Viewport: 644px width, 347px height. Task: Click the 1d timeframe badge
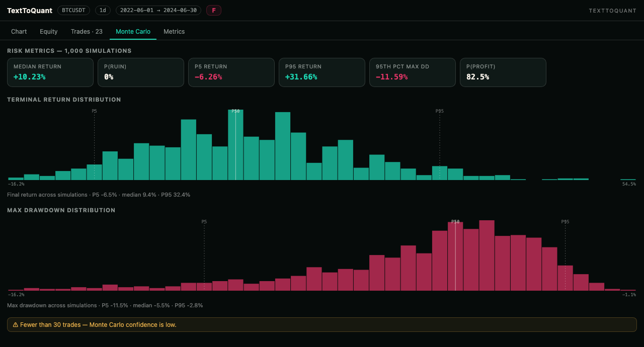point(103,10)
